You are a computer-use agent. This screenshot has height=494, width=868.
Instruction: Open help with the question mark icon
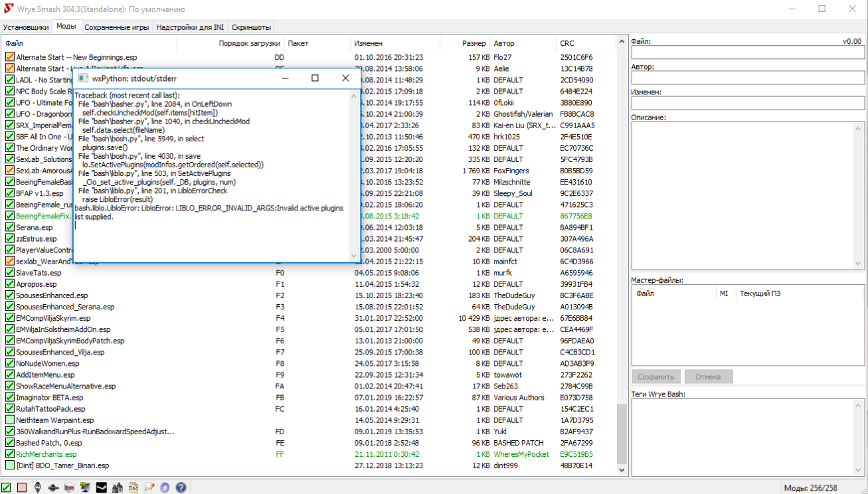pyautogui.click(x=181, y=487)
